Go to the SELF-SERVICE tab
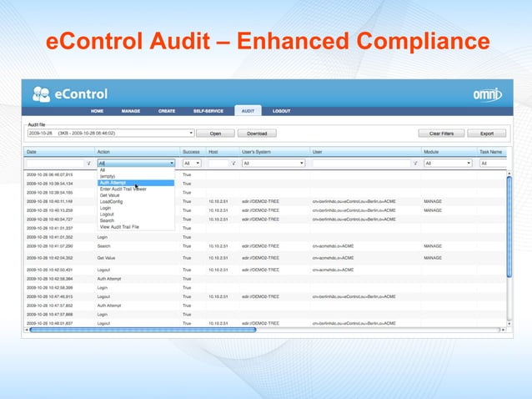The width and height of the screenshot is (532, 399). [x=208, y=111]
